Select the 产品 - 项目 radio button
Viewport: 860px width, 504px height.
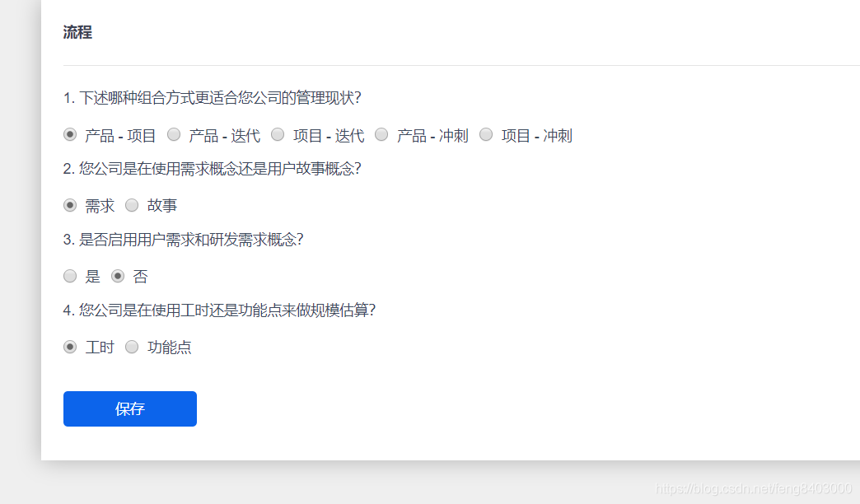70,134
